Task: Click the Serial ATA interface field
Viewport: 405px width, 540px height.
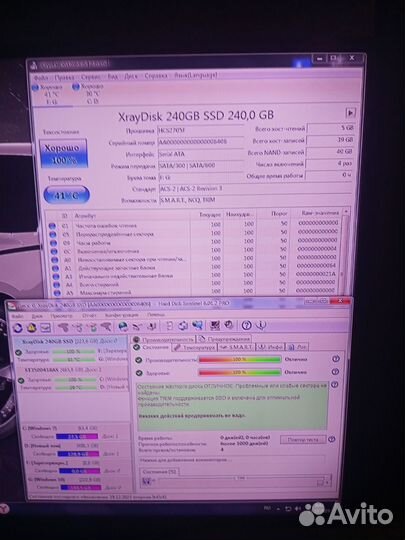Action: coord(200,154)
